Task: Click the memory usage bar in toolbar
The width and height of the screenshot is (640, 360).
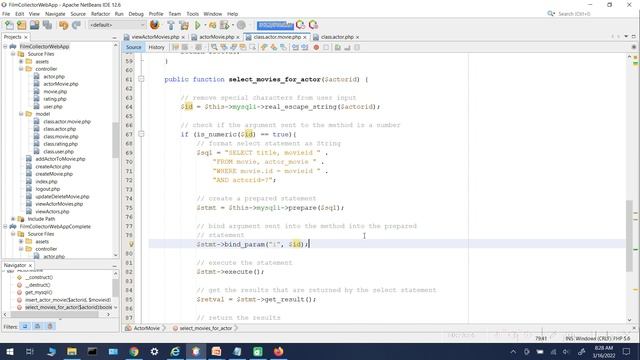Action: [x=275, y=25]
